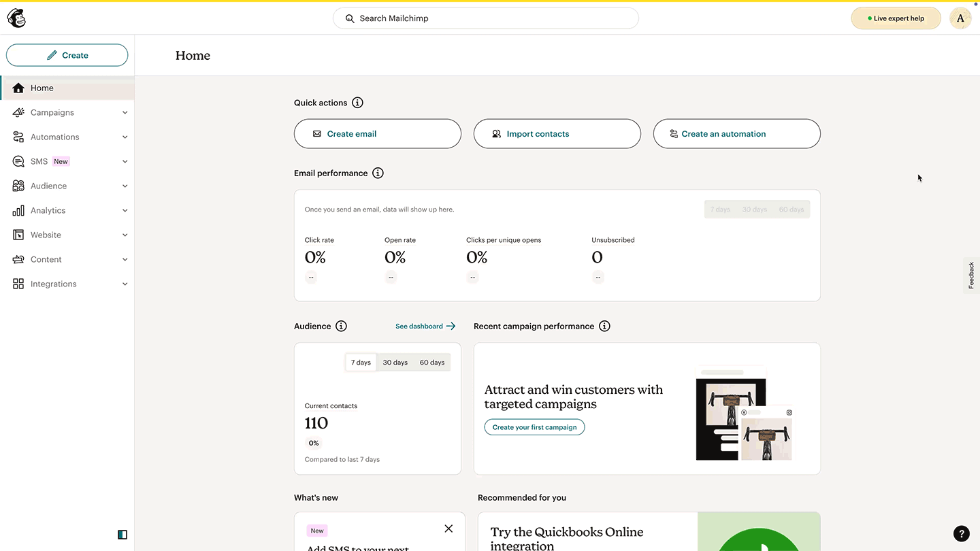
Task: Click the Mailchimp Freddie logo
Action: coord(16,18)
